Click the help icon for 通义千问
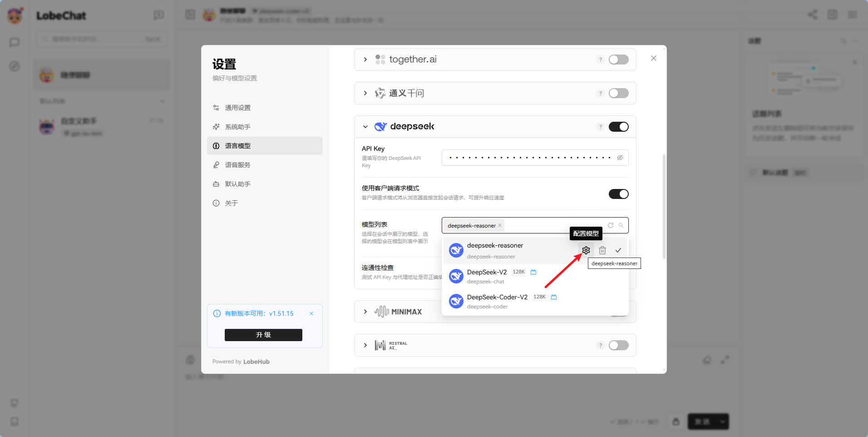This screenshot has width=868, height=437. pos(600,93)
